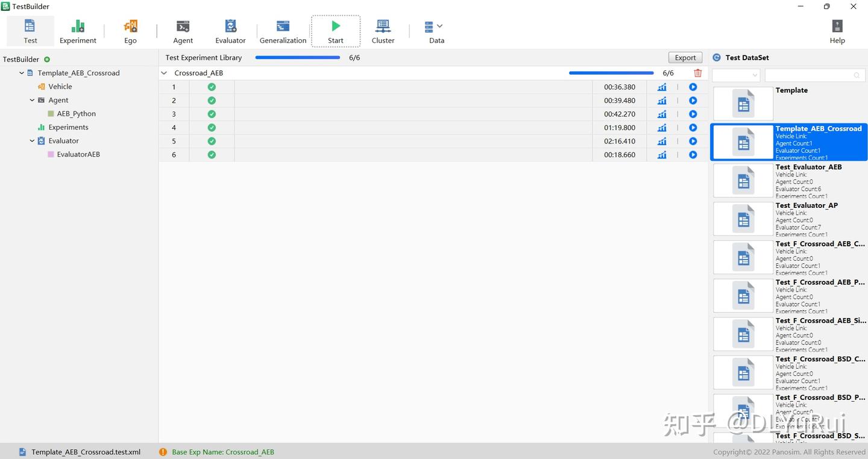This screenshot has width=868, height=459.
Task: Open the Cluster toolbar button
Action: (383, 31)
